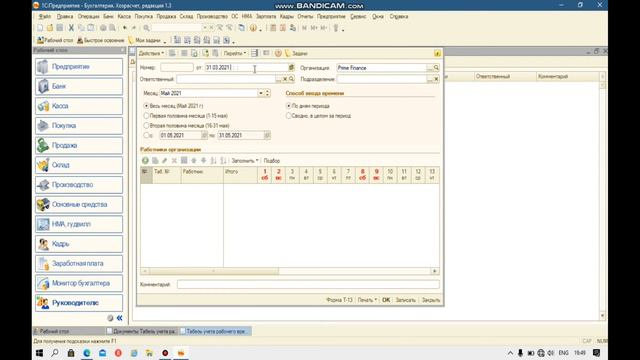Select the custom date range radio option
This screenshot has height=360, width=640.
pyautogui.click(x=146, y=135)
